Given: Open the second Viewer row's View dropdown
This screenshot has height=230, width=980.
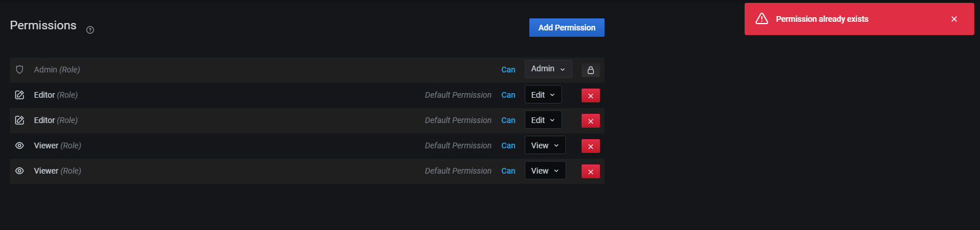Looking at the screenshot, I should pyautogui.click(x=545, y=171).
